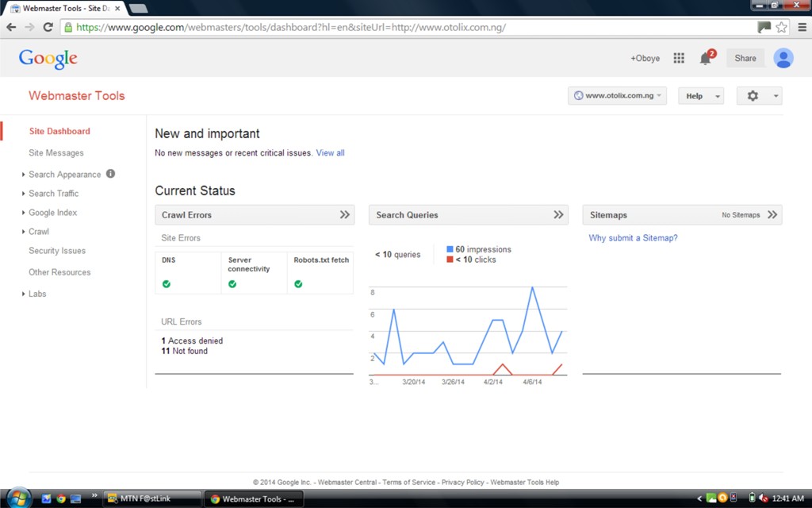Image resolution: width=812 pixels, height=508 pixels.
Task: Bookmark page with the star icon
Action: (781, 27)
